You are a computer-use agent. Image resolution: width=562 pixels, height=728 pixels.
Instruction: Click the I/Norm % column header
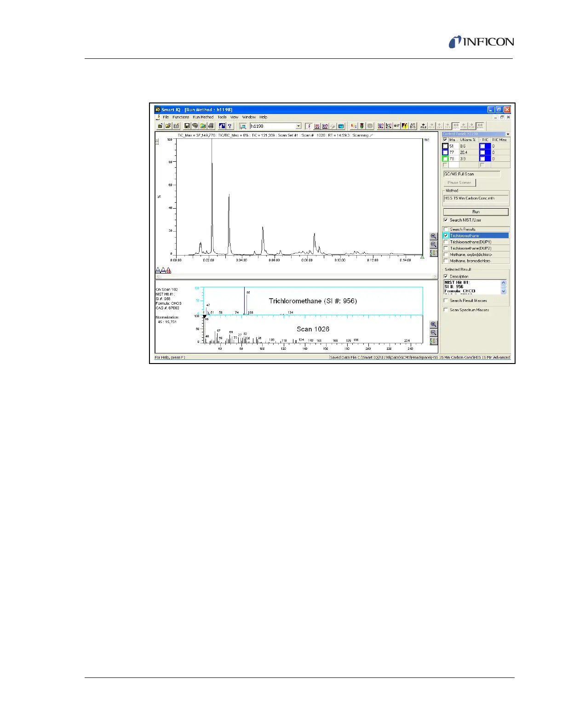pyautogui.click(x=469, y=140)
